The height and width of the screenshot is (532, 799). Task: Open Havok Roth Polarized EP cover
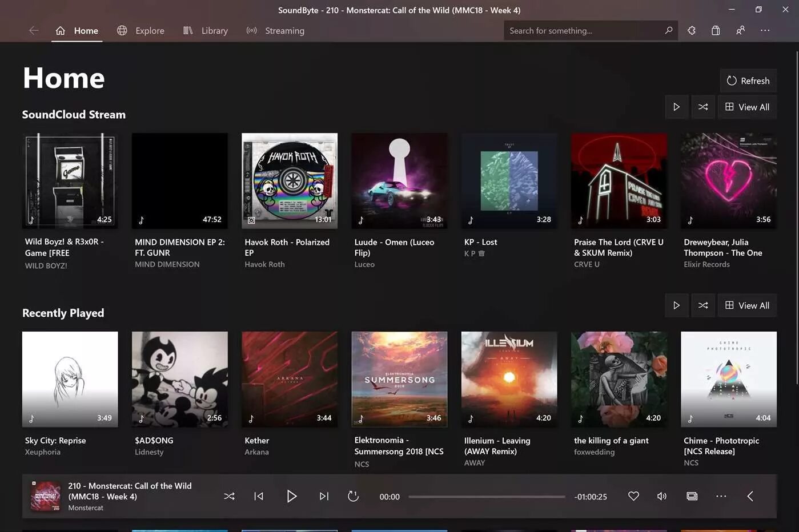290,181
